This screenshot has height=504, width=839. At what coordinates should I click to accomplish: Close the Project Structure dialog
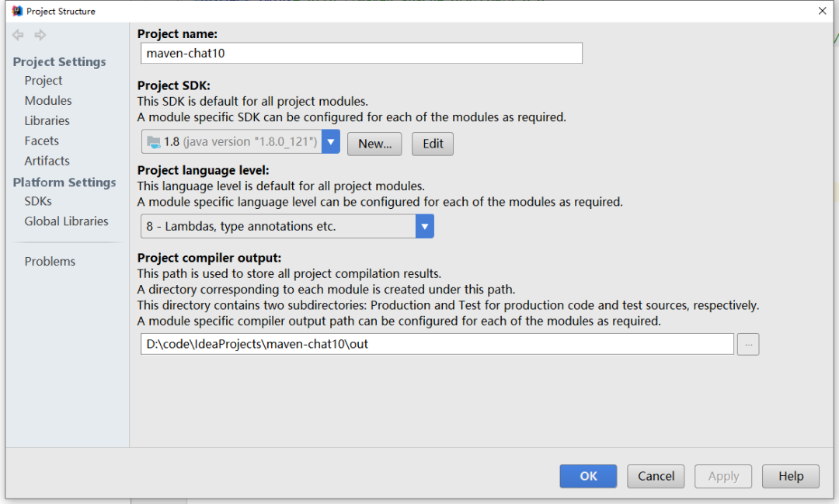[x=822, y=11]
